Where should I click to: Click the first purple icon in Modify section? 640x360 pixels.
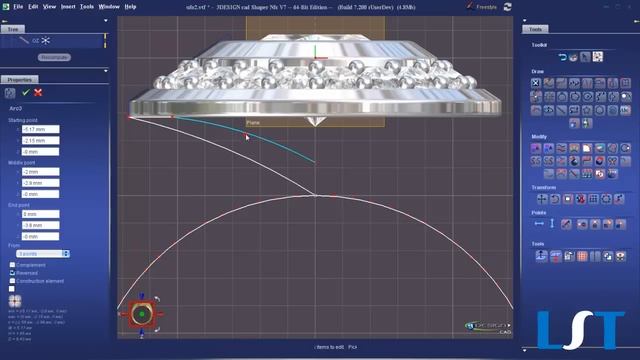[x=536, y=148]
